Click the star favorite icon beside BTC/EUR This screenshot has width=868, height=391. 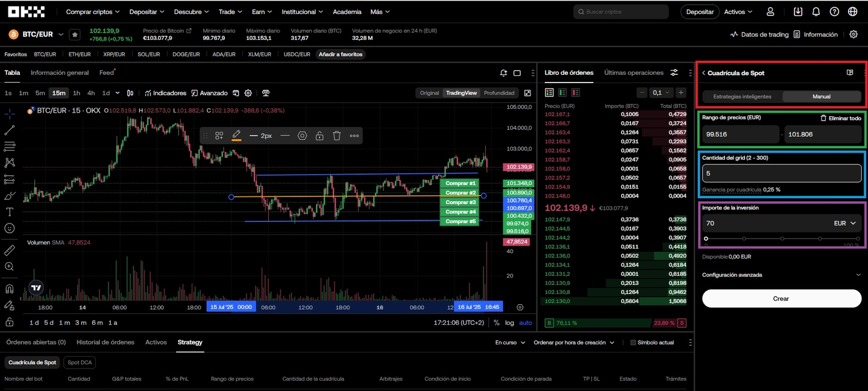coord(75,35)
